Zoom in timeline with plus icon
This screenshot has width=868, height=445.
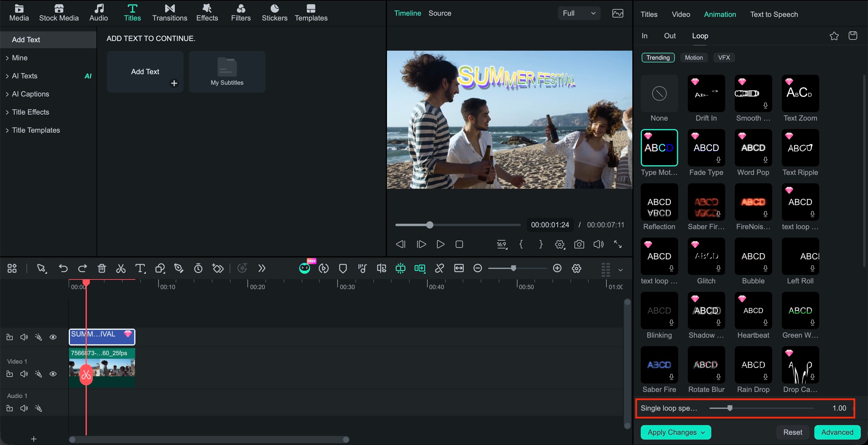pos(557,268)
